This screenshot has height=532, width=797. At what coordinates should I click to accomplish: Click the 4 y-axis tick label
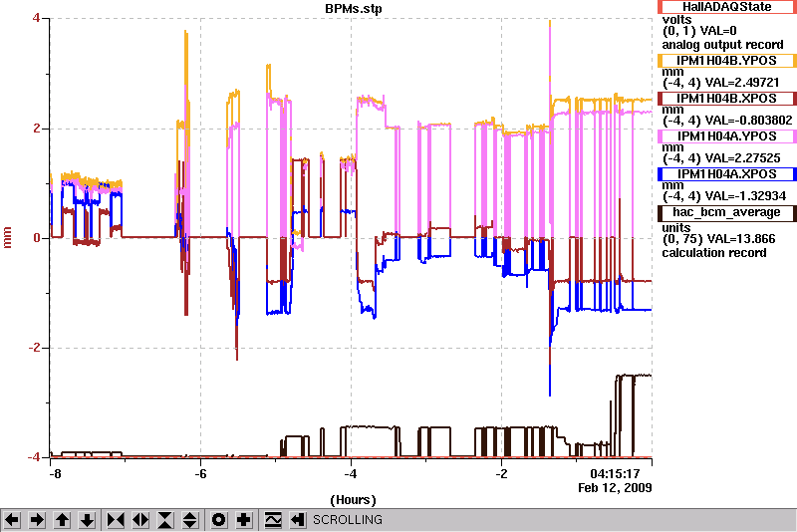pyautogui.click(x=36, y=18)
